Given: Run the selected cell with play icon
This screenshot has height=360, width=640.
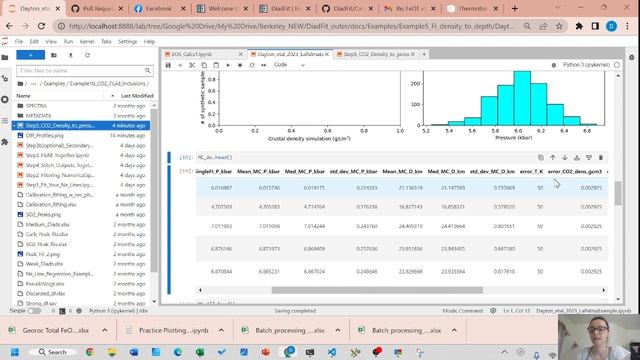Looking at the screenshot, I should click(x=228, y=65).
